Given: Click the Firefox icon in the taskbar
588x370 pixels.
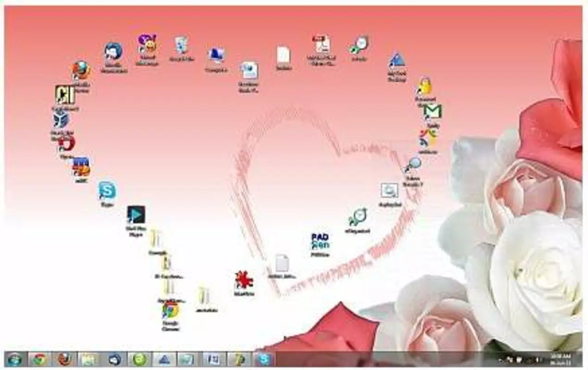Looking at the screenshot, I should (64, 359).
